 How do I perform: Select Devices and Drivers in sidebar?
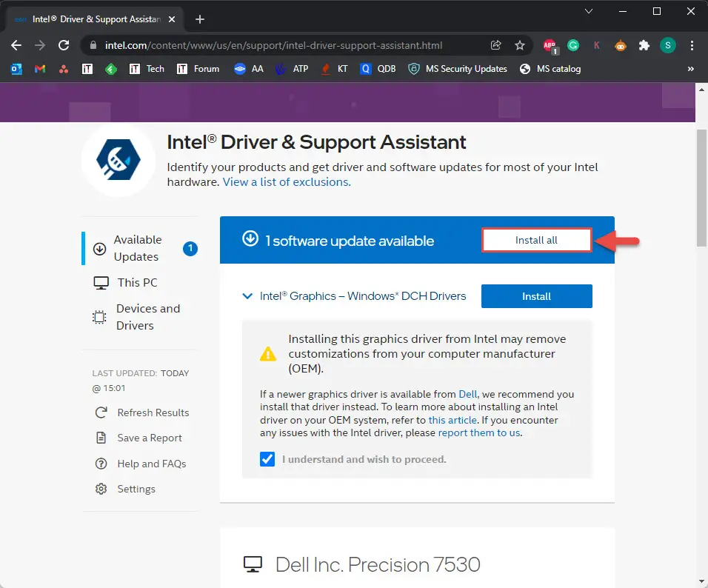pos(136,317)
